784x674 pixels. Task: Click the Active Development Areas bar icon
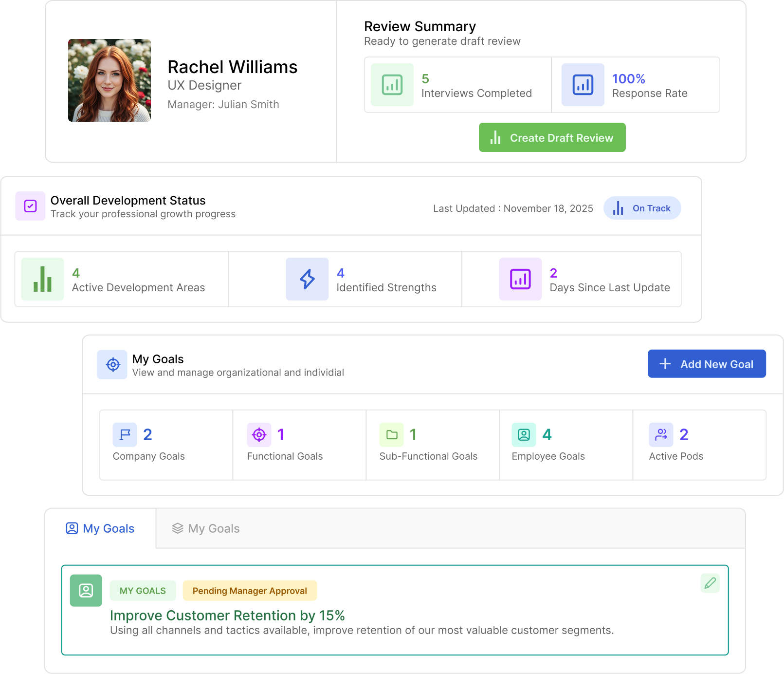click(42, 279)
